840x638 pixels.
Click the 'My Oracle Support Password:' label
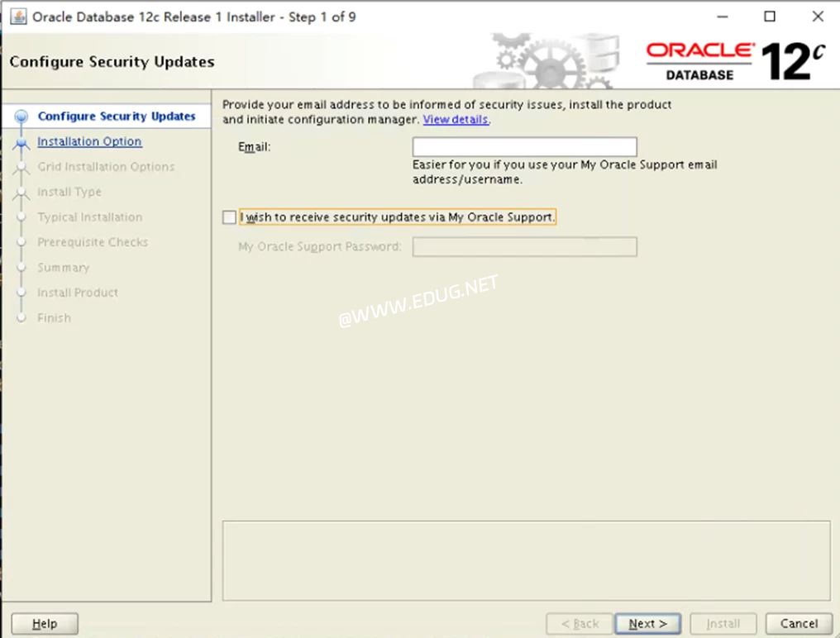click(320, 246)
